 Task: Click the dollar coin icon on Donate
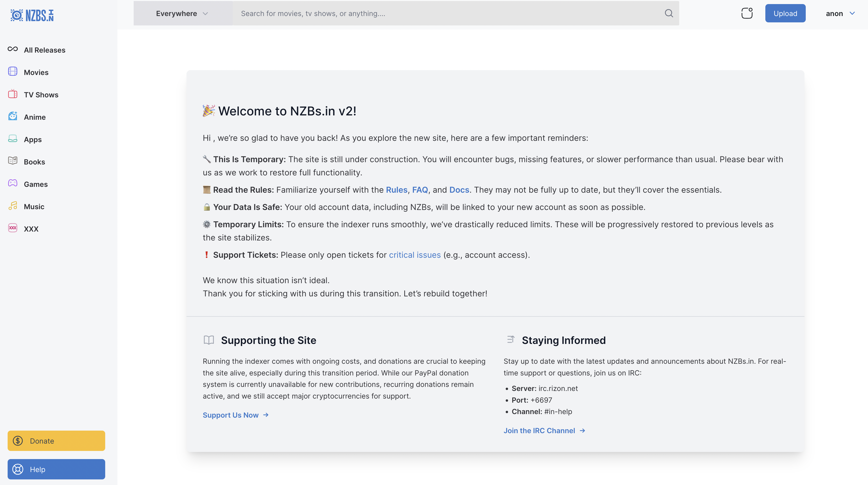click(x=18, y=441)
